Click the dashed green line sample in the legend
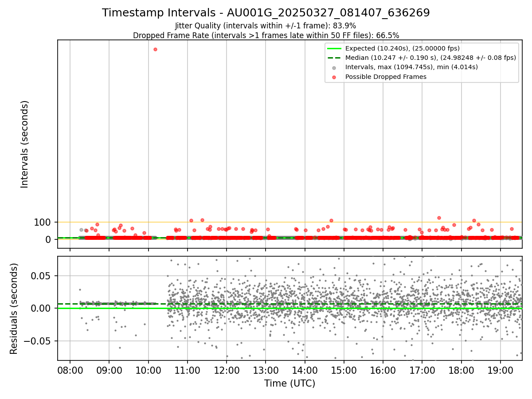Viewport: 532px width, 399px height. click(334, 58)
